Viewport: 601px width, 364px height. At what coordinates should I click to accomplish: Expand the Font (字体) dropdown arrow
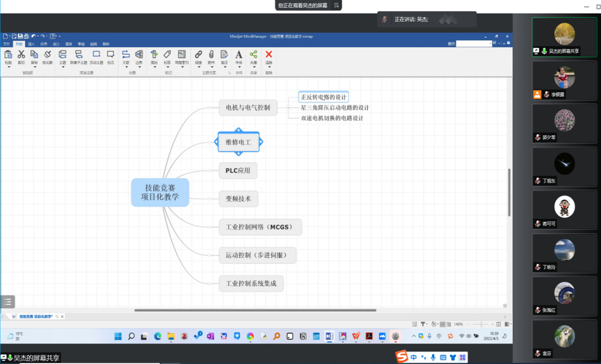[238, 67]
